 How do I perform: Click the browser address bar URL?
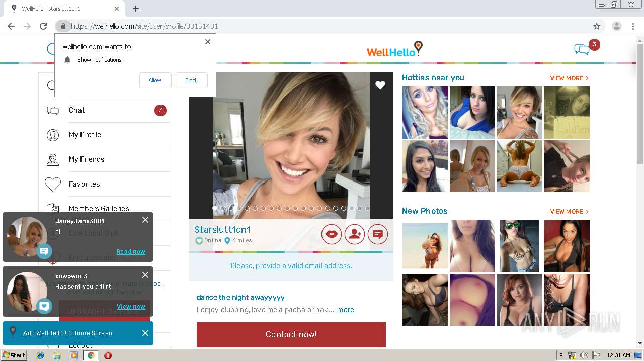(144, 26)
